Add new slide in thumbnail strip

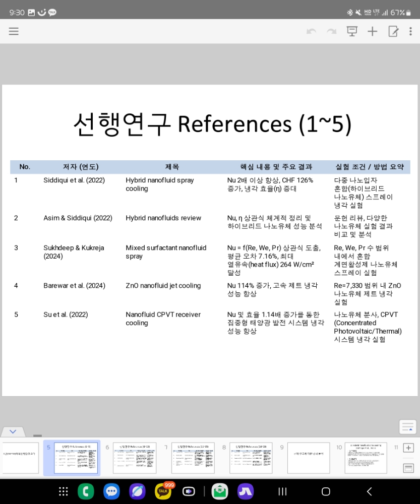click(x=408, y=448)
